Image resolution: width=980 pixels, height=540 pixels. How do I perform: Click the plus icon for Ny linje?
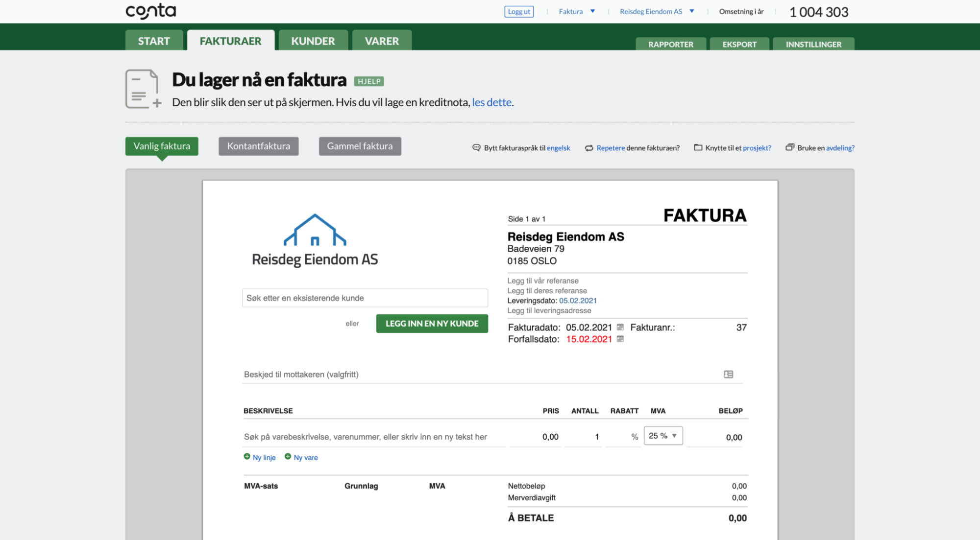click(247, 456)
